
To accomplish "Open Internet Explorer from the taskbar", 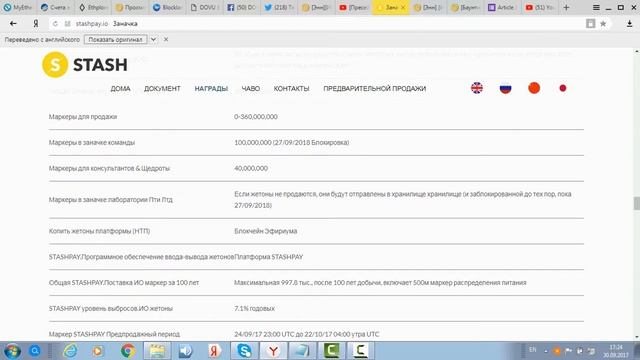I will tap(71, 351).
